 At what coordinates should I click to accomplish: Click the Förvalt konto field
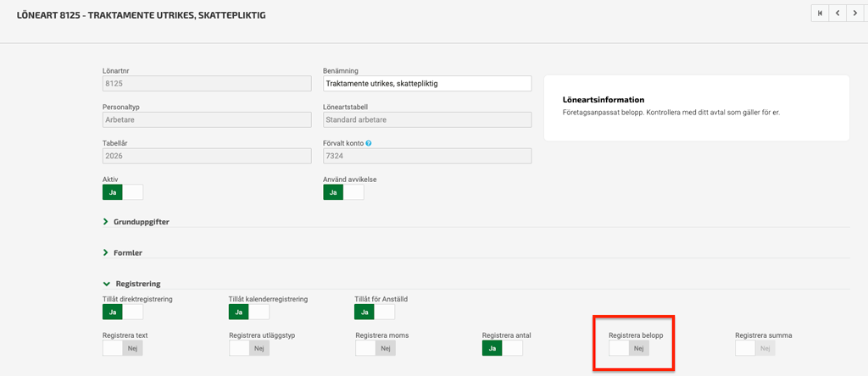coord(426,156)
